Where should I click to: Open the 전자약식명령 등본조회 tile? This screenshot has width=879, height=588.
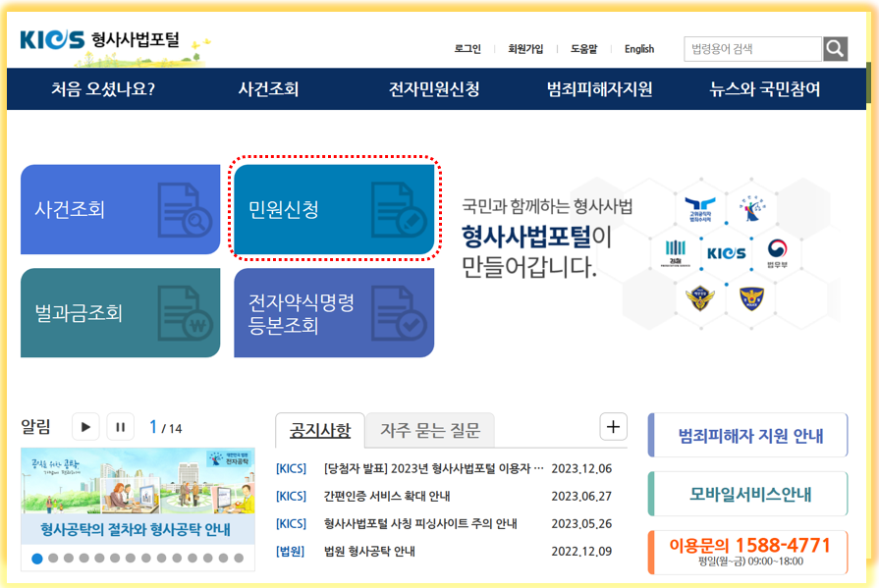point(334,313)
